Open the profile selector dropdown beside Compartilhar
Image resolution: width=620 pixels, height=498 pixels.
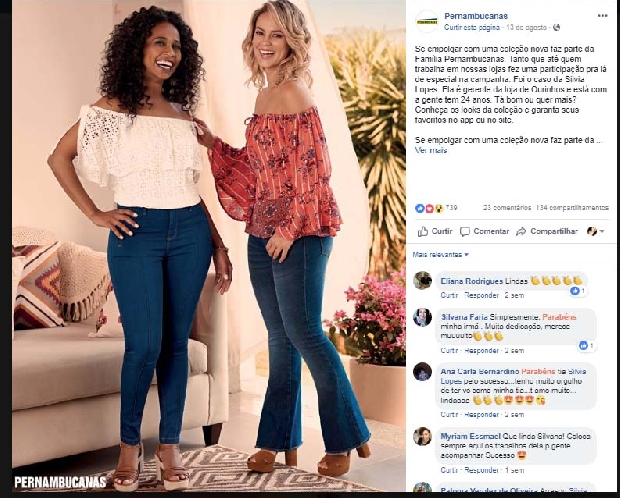point(595,231)
